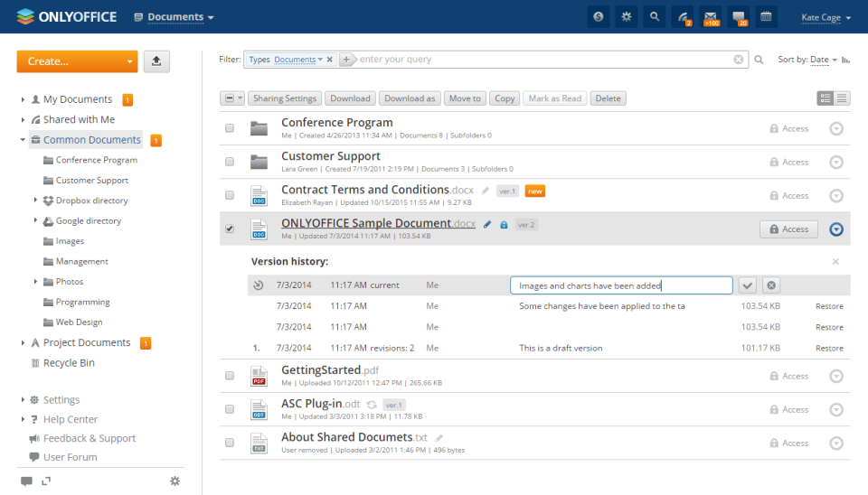Select My Documents in the sidebar
Viewport: 868px width, 495px height.
pyautogui.click(x=78, y=99)
